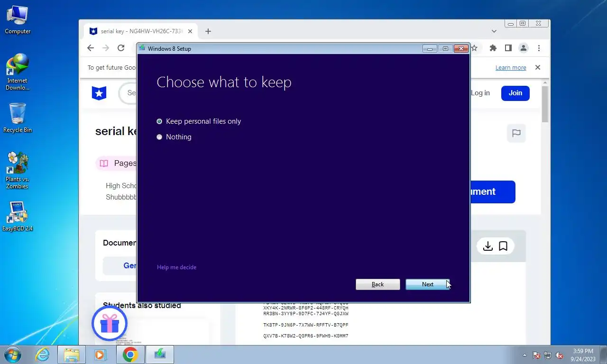Click the gift icon badge
This screenshot has width=607, height=364.
coord(110,323)
